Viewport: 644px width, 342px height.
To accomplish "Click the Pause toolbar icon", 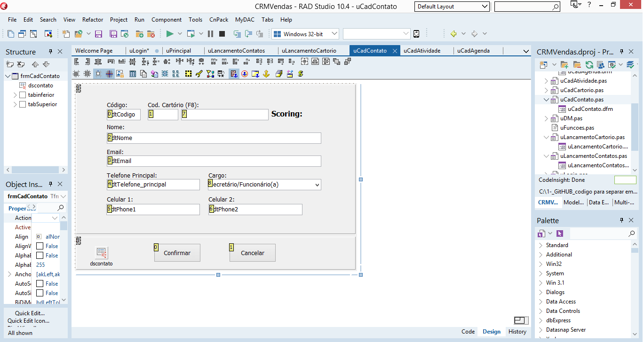I will [x=210, y=34].
